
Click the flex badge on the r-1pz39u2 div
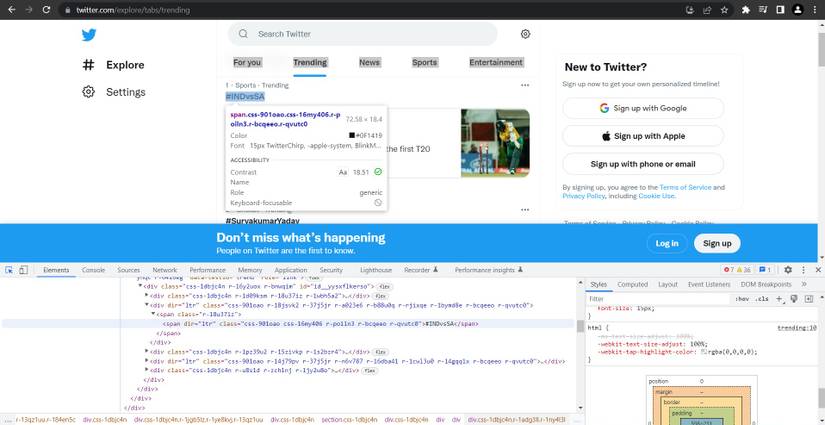(380, 352)
